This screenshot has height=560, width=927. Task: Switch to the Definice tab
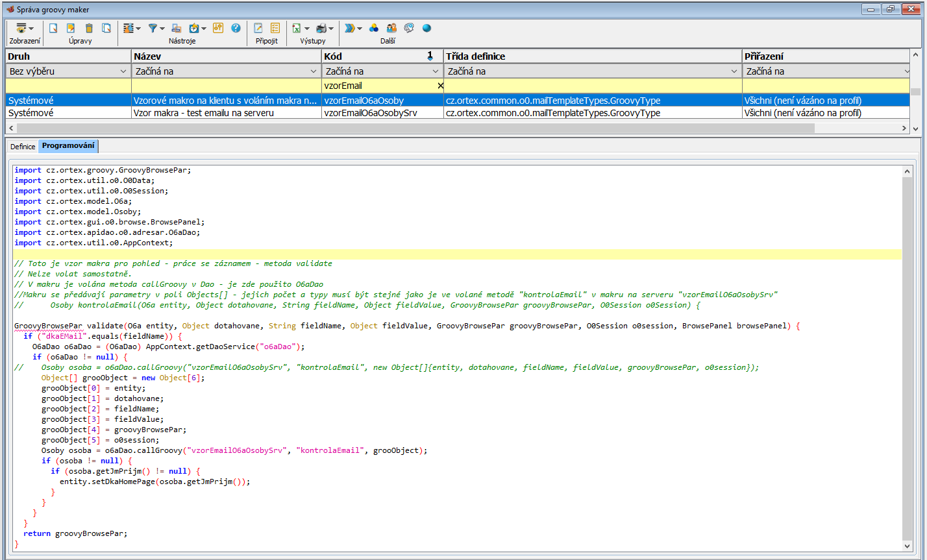(x=23, y=147)
